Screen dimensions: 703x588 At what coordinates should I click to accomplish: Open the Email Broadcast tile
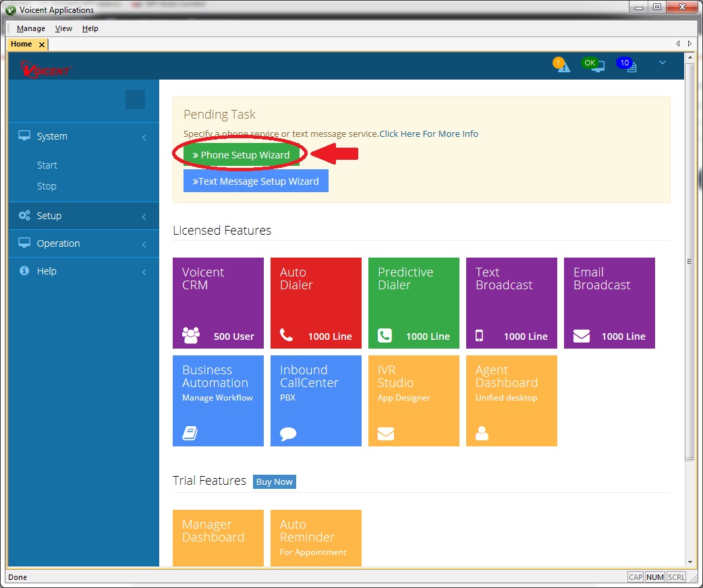pos(609,303)
